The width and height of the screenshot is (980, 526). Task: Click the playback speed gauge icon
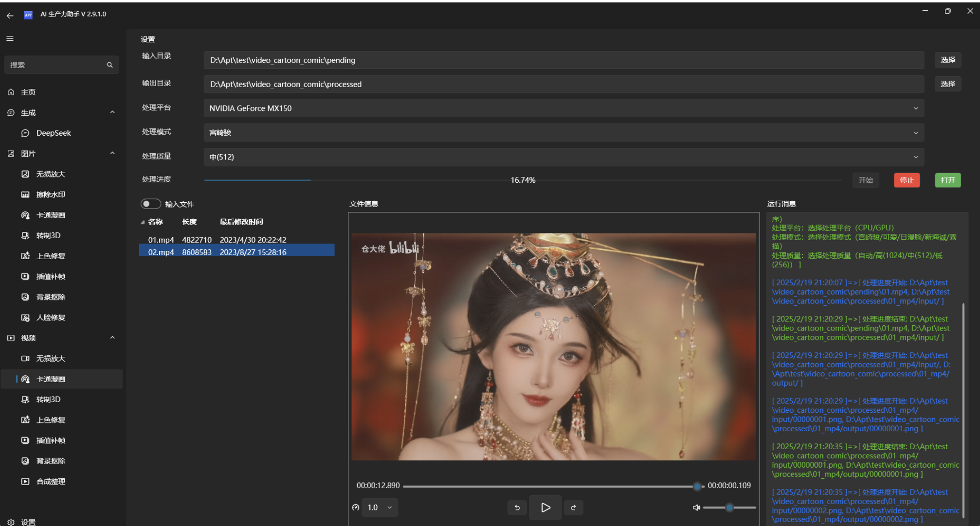point(356,508)
